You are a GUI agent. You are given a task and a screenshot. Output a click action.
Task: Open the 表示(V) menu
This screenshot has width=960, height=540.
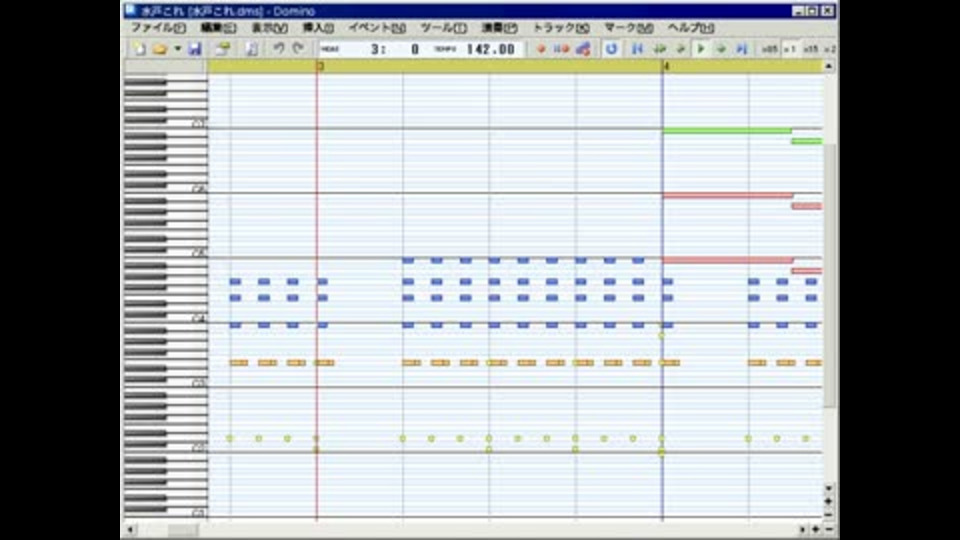(269, 28)
